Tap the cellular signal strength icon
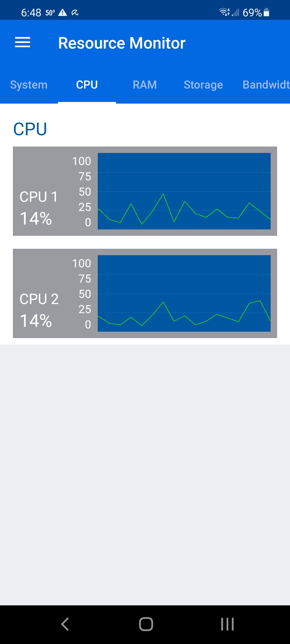This screenshot has height=644, width=290. coord(235,12)
